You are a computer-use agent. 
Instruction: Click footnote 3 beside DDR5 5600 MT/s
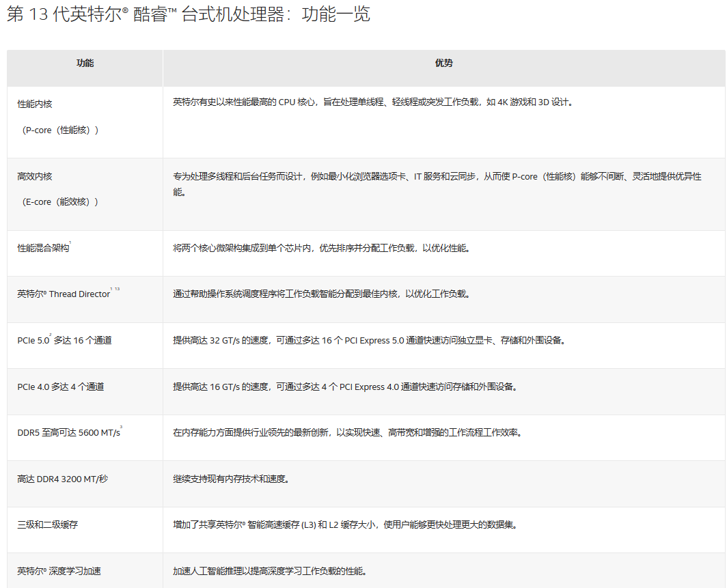coord(122,428)
